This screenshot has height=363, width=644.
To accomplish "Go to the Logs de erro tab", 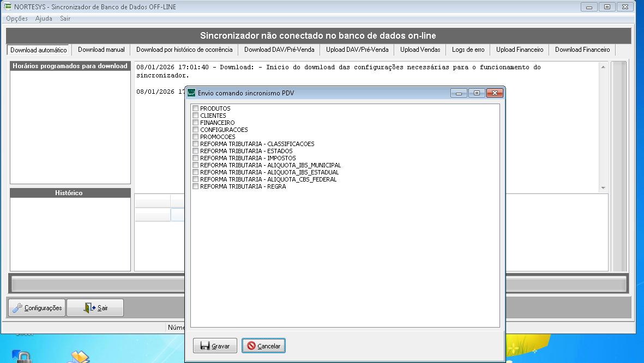I will pyautogui.click(x=468, y=50).
